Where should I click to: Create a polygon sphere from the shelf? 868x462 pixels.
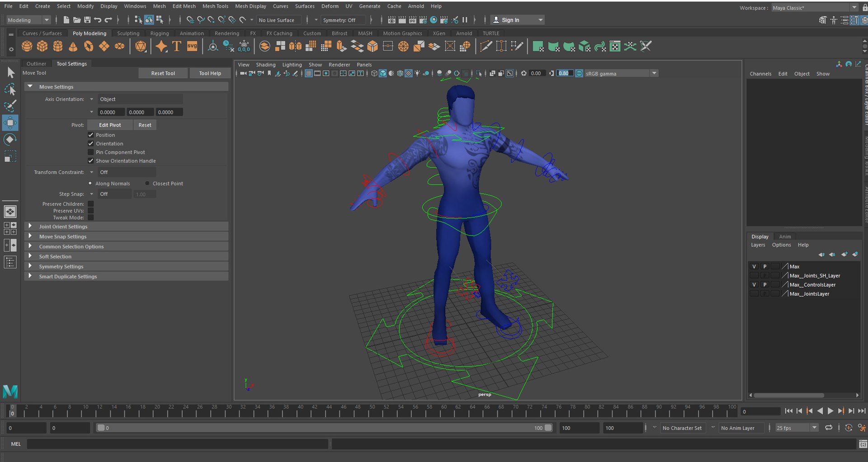pyautogui.click(x=27, y=46)
